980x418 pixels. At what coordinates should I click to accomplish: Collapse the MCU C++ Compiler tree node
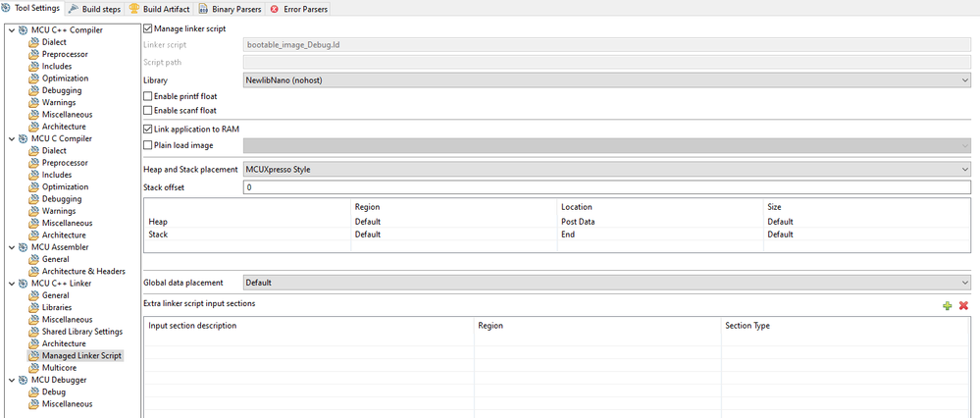click(x=11, y=30)
